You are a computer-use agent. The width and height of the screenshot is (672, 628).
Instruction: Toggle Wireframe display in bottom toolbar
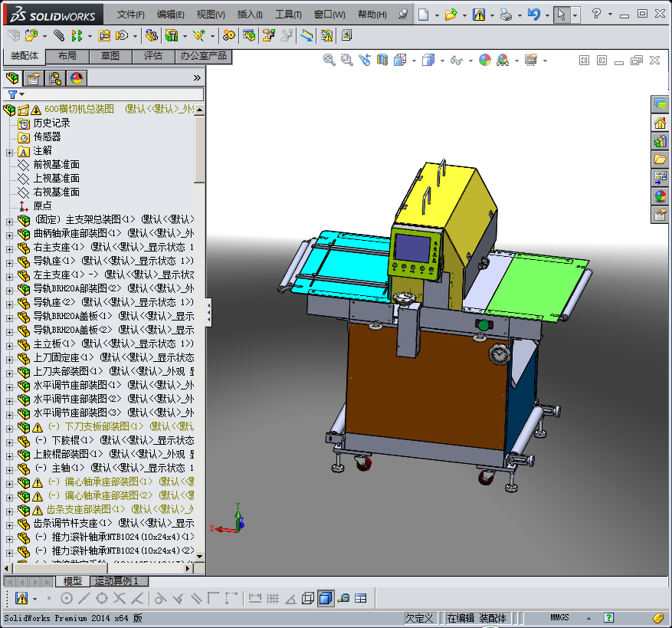(x=308, y=598)
